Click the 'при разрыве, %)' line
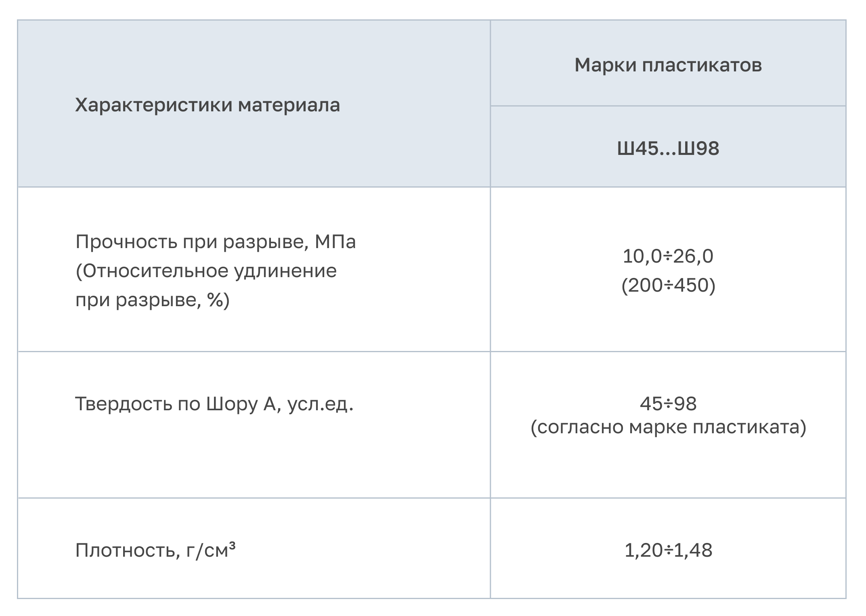The width and height of the screenshot is (866, 616). pos(152,300)
